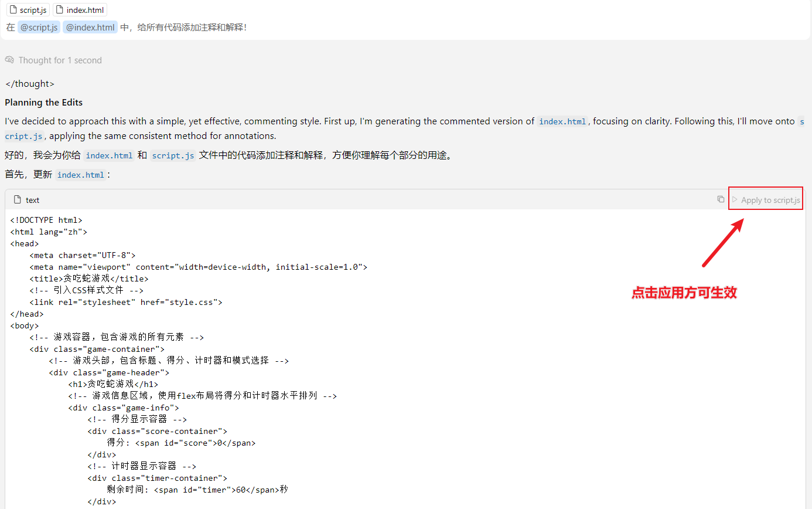The width and height of the screenshot is (812, 509).
Task: Switch to the index.html tab
Action: coord(80,9)
